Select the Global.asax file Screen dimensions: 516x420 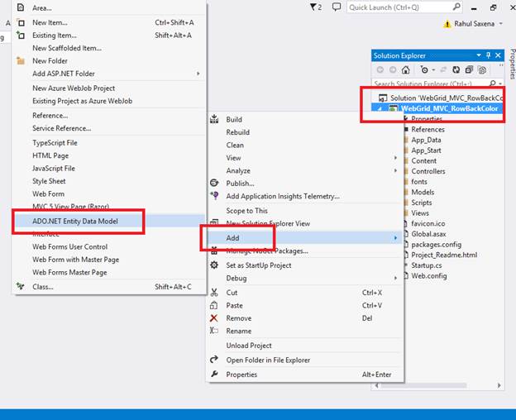tap(428, 234)
